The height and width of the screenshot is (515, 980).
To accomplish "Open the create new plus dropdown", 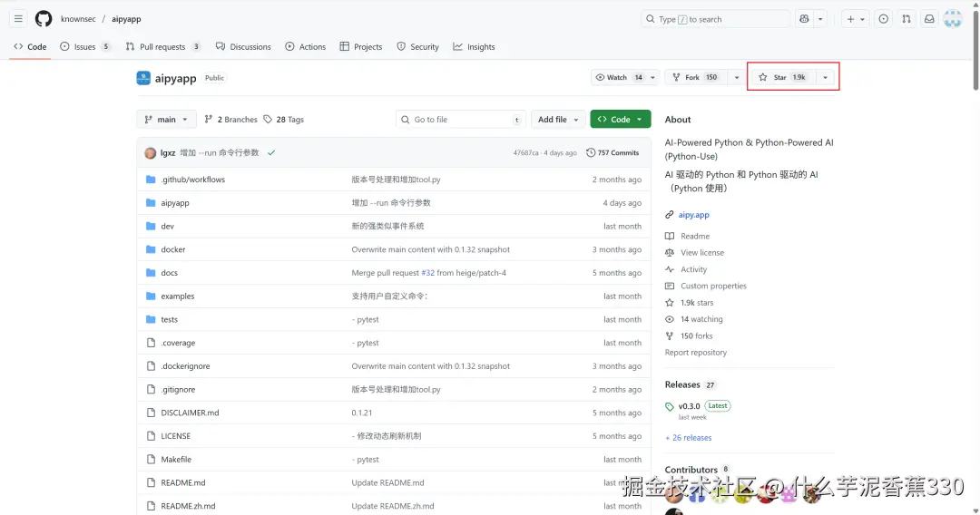I will point(855,19).
